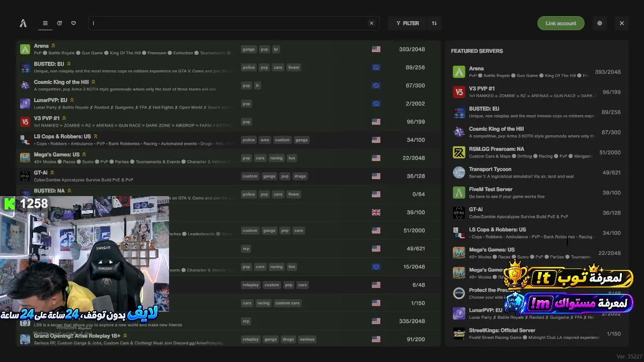This screenshot has width=644, height=362.
Task: Click the Arena server icon in the main list
Action: click(25, 49)
